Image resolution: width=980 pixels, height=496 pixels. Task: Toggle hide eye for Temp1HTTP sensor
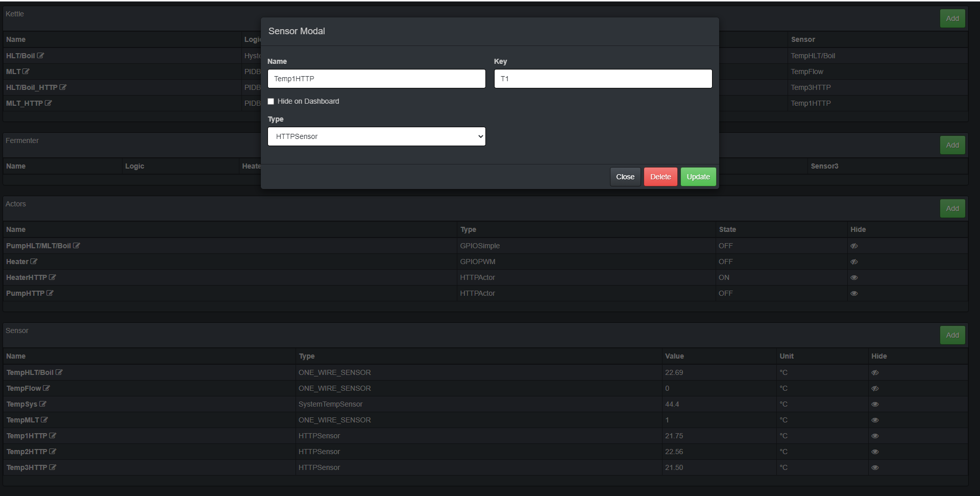[x=875, y=436]
